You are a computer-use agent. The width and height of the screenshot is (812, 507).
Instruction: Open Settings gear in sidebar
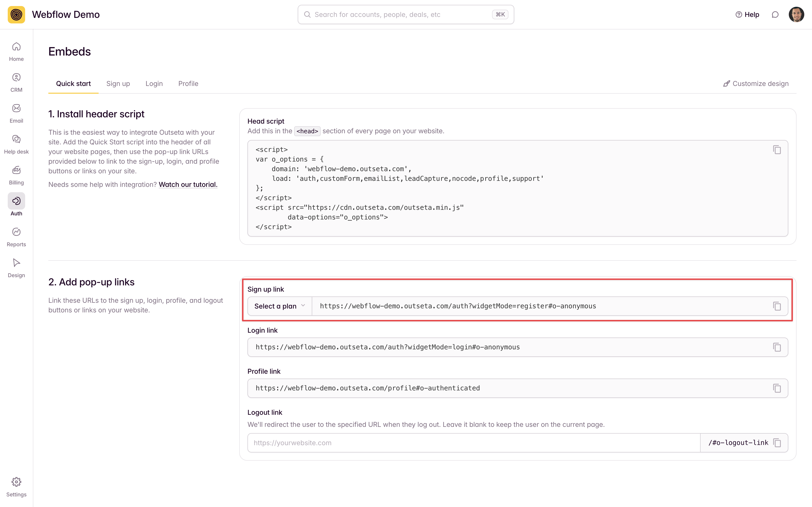tap(16, 482)
